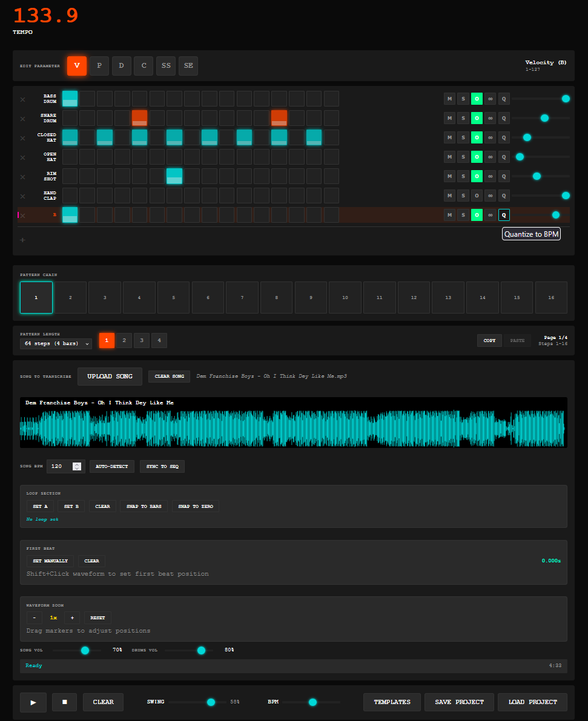Click the Clear Song button
The width and height of the screenshot is (588, 721).
[x=170, y=376]
